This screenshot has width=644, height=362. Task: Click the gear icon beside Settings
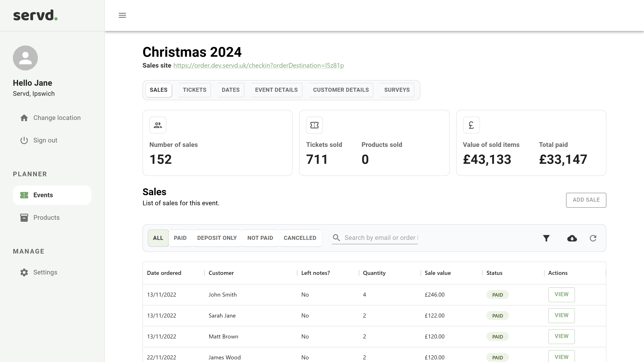pos(24,272)
